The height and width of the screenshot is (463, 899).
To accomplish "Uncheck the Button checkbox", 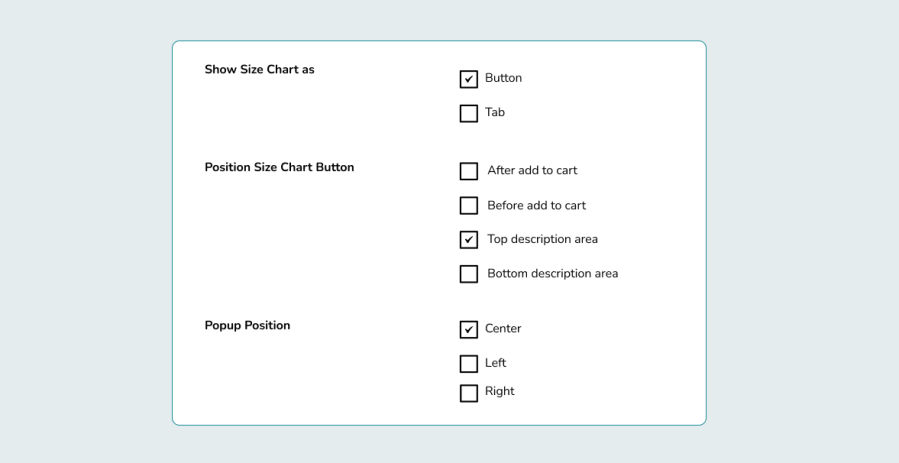I will (468, 79).
